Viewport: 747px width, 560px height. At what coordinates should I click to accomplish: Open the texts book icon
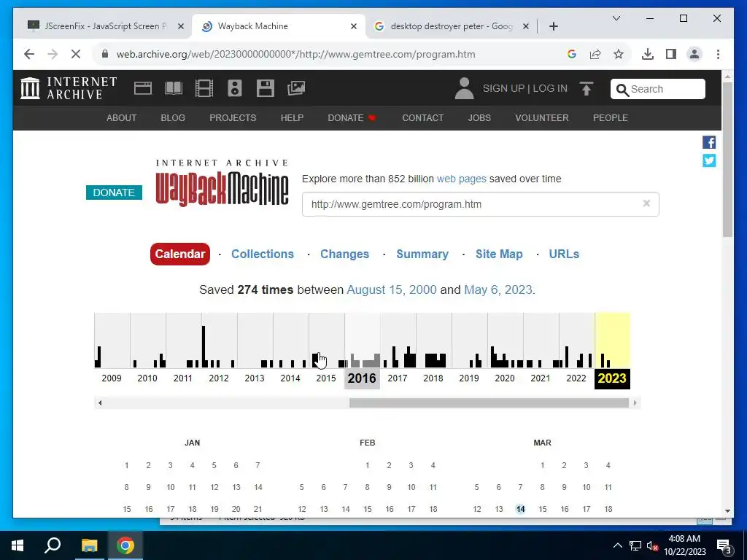click(x=174, y=88)
